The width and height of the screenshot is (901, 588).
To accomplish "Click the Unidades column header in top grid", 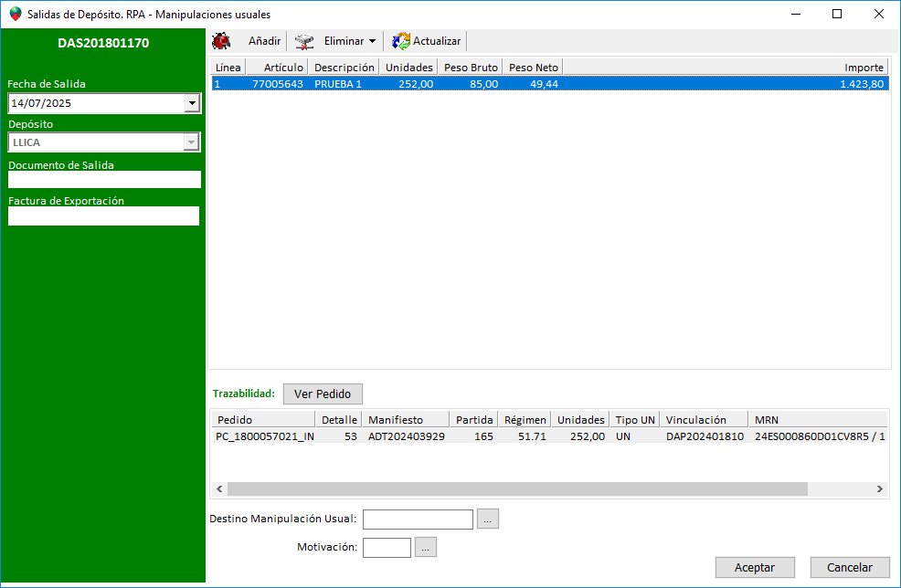I will (408, 68).
